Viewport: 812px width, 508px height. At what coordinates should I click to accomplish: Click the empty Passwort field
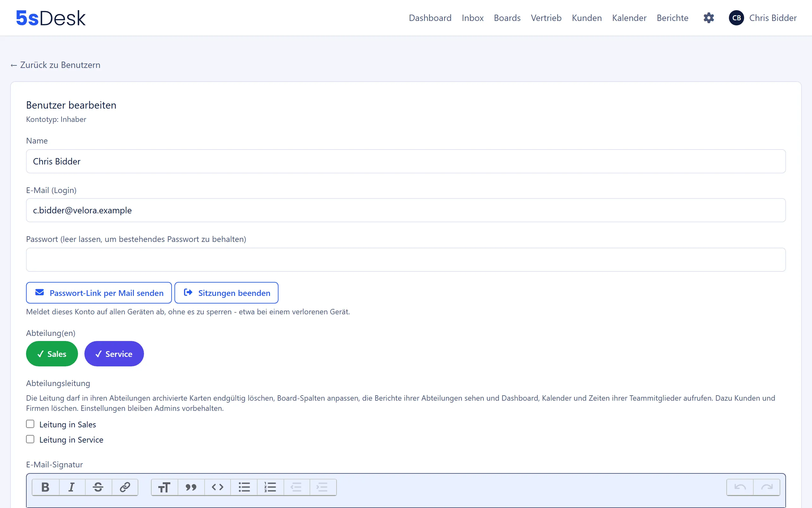(x=406, y=260)
